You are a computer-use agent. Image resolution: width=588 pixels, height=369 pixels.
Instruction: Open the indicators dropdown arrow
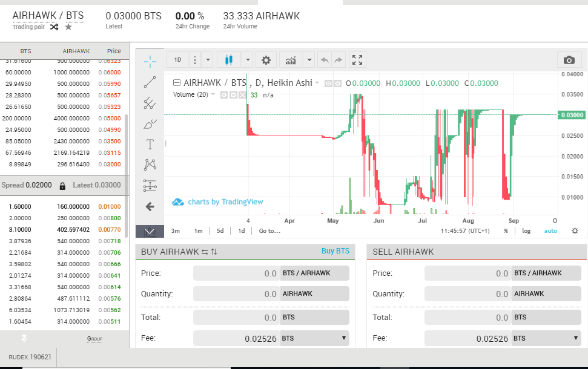click(x=309, y=60)
